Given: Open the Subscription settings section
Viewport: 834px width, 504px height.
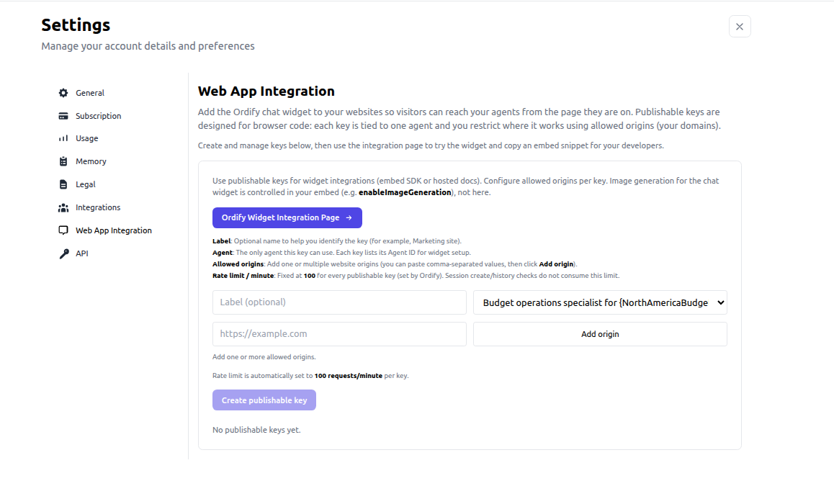Looking at the screenshot, I should point(99,116).
